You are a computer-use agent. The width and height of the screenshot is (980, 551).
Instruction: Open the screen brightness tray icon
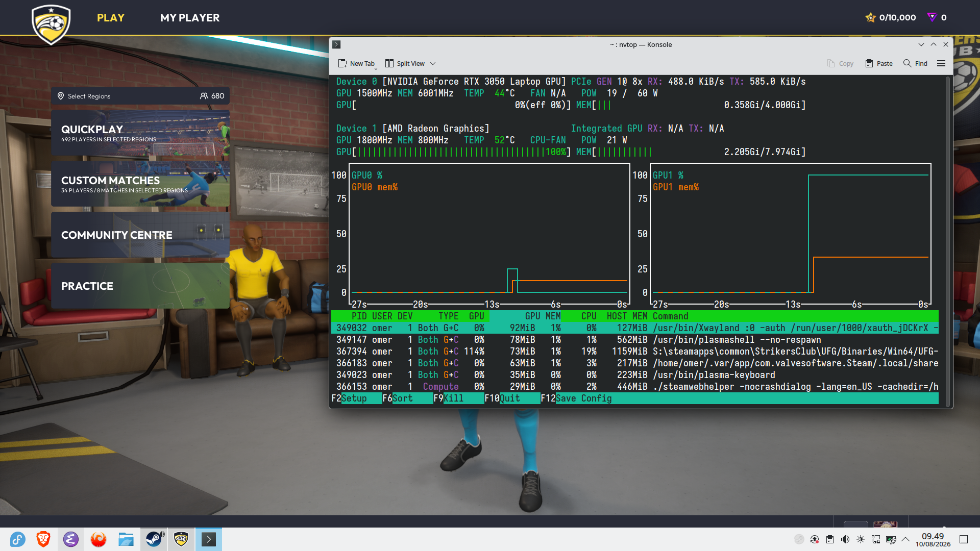point(861,539)
